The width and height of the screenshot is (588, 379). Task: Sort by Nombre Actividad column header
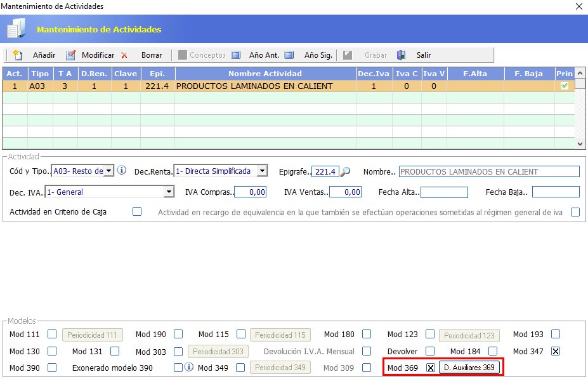tap(265, 74)
